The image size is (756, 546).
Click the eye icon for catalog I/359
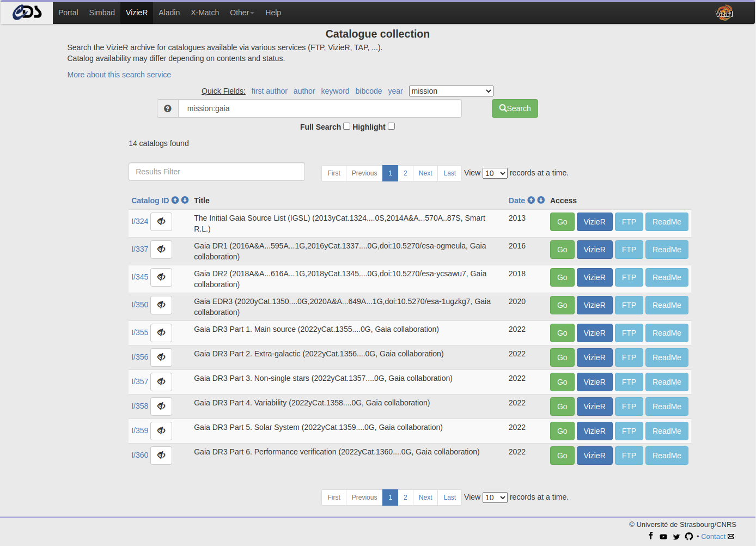point(161,431)
